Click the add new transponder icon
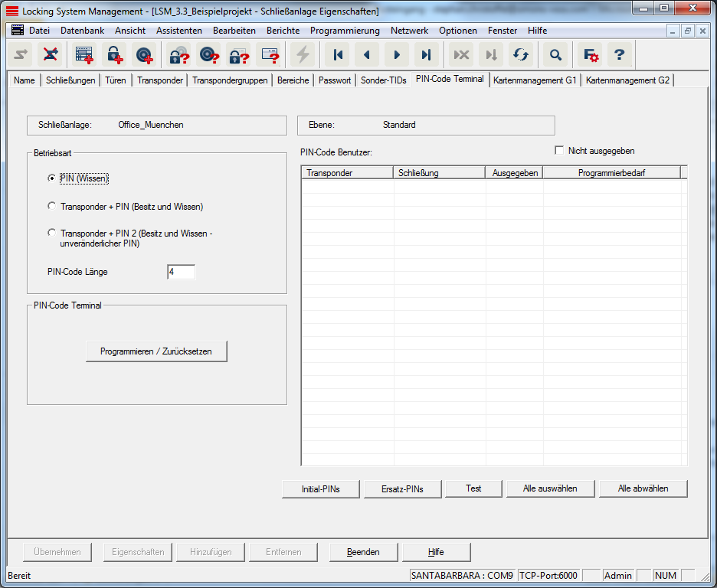717x588 pixels. tap(144, 55)
